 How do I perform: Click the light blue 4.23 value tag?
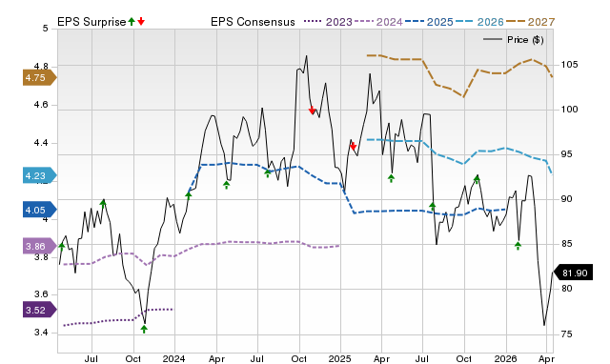(39, 175)
